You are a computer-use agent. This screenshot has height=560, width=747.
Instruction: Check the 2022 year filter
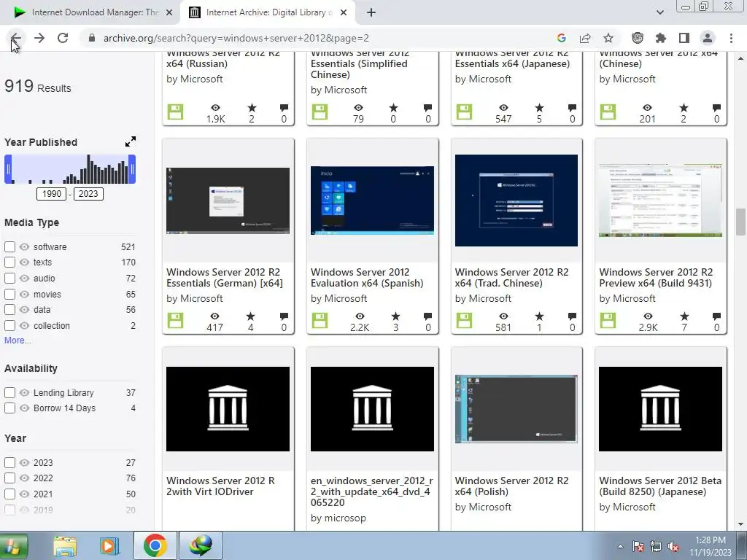click(9, 478)
